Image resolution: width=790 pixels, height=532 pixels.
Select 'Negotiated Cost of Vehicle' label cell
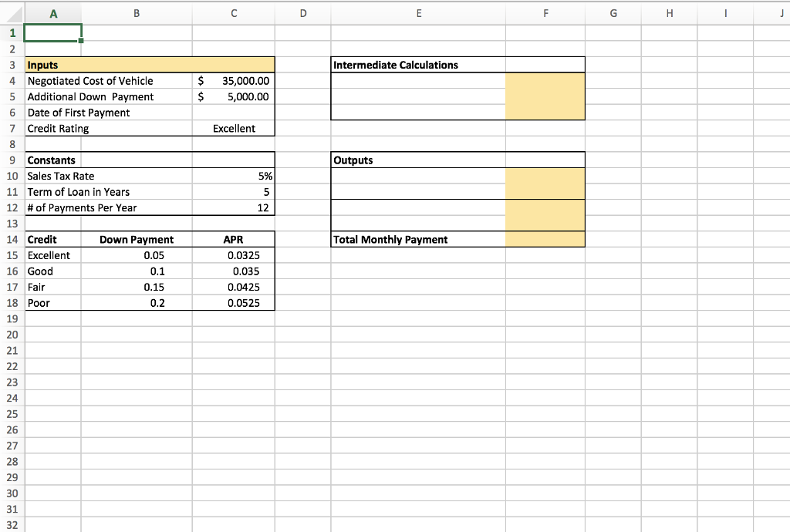tap(108, 81)
